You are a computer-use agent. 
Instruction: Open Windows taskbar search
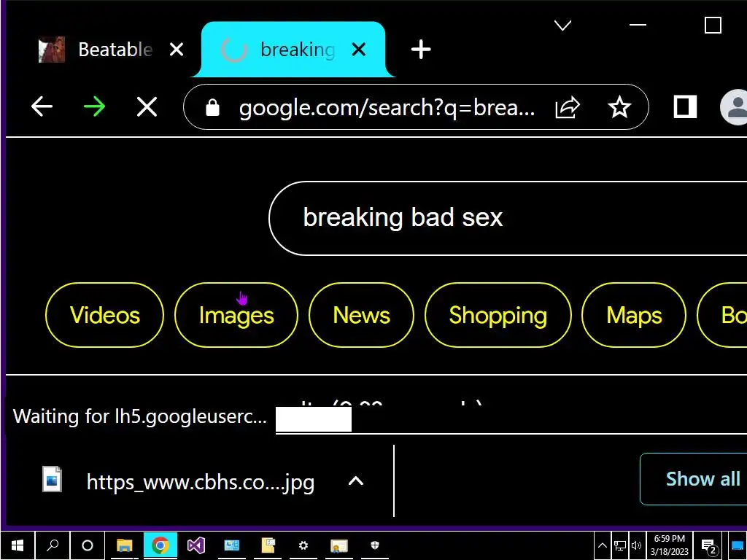53,545
